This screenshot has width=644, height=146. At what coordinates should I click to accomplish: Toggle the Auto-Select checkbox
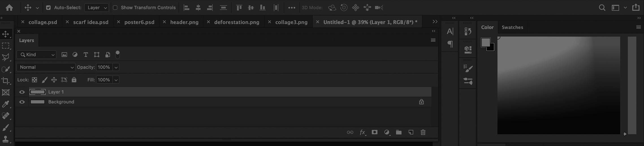(48, 8)
